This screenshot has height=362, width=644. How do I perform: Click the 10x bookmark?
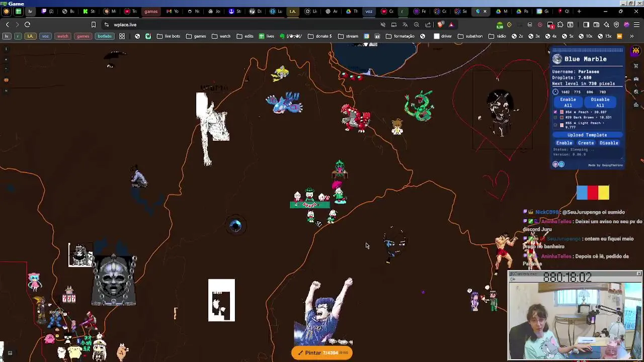click(585, 36)
